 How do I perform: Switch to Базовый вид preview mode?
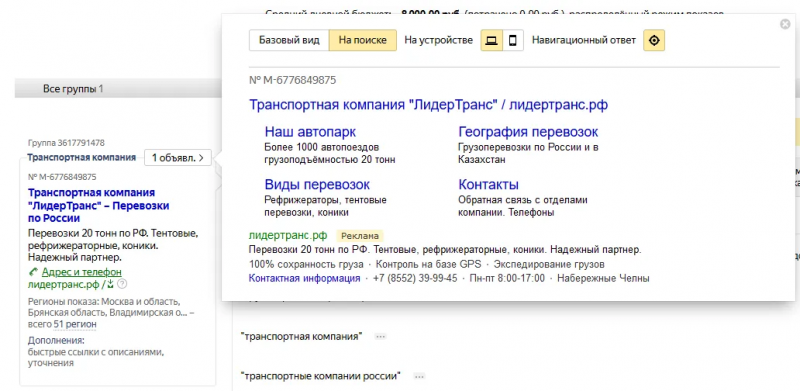[289, 40]
